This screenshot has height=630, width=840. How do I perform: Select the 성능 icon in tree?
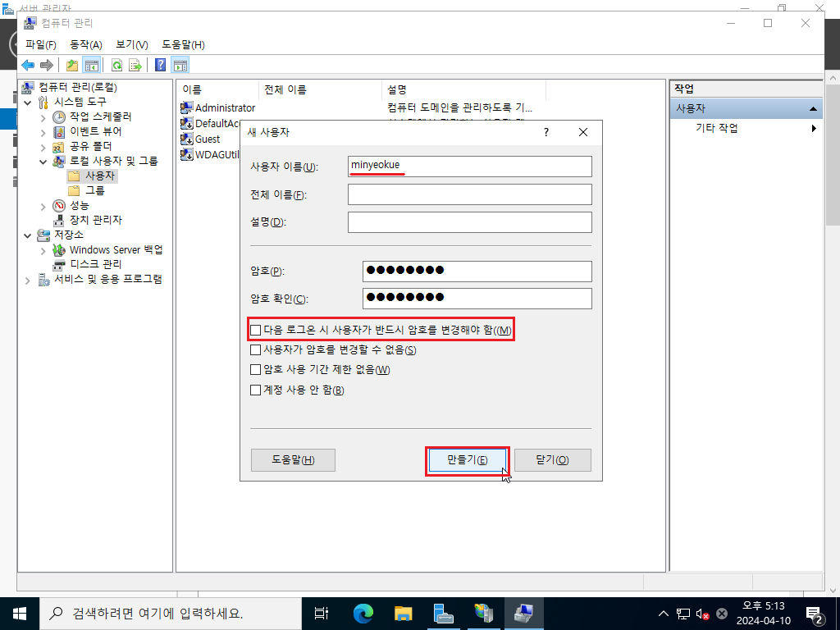point(59,206)
